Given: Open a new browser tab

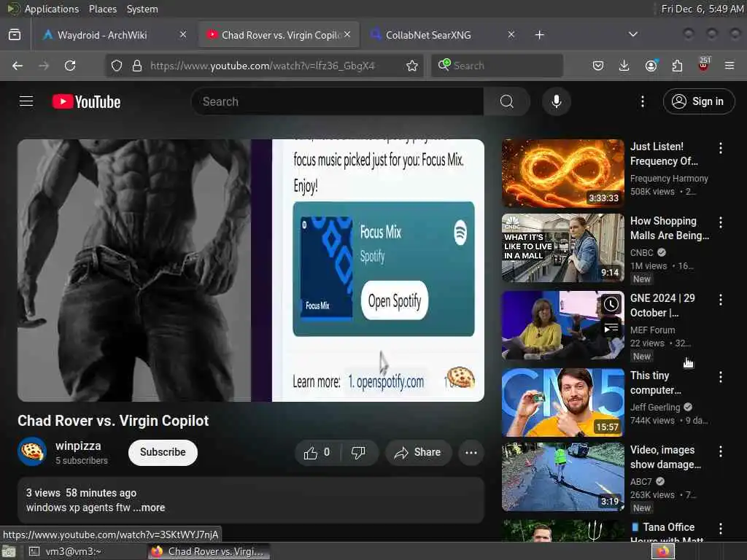Looking at the screenshot, I should 539,35.
